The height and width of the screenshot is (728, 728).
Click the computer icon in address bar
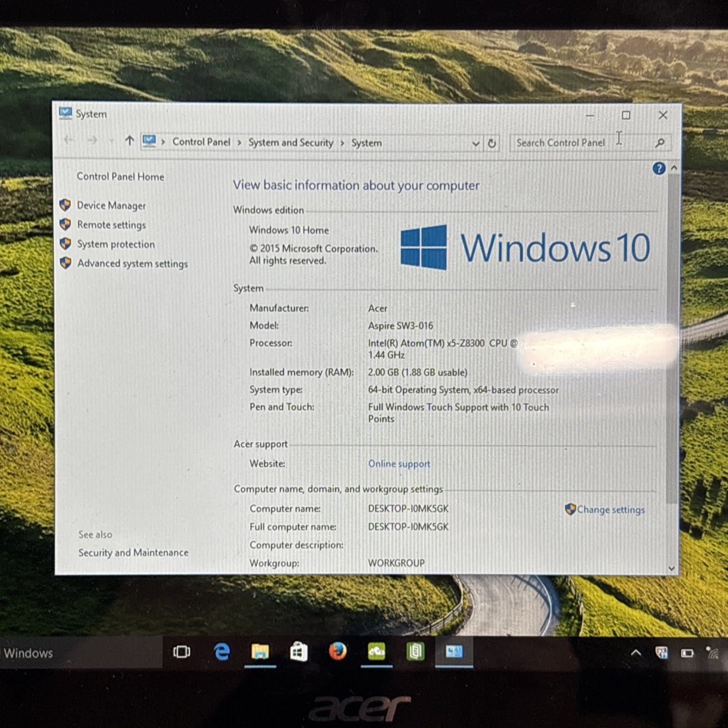[149, 141]
